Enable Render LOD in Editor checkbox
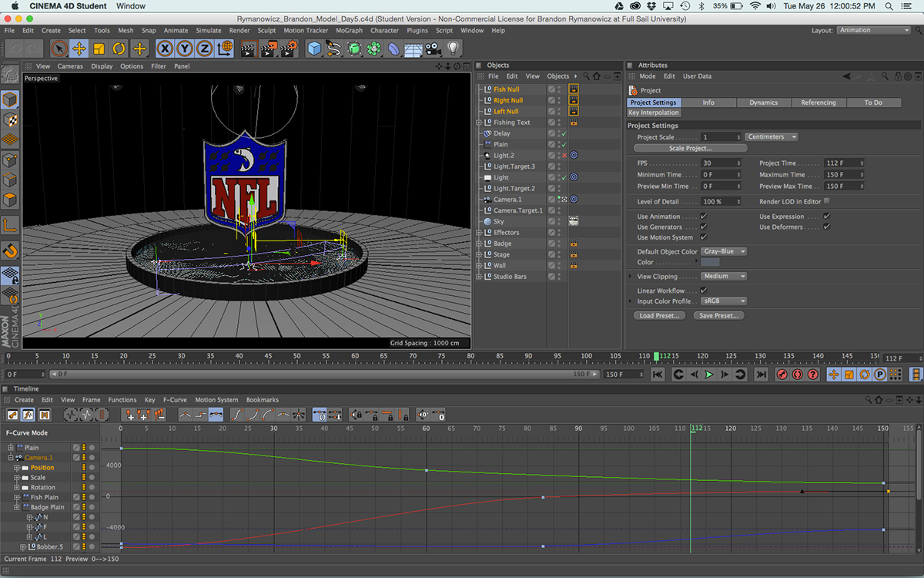 [826, 201]
